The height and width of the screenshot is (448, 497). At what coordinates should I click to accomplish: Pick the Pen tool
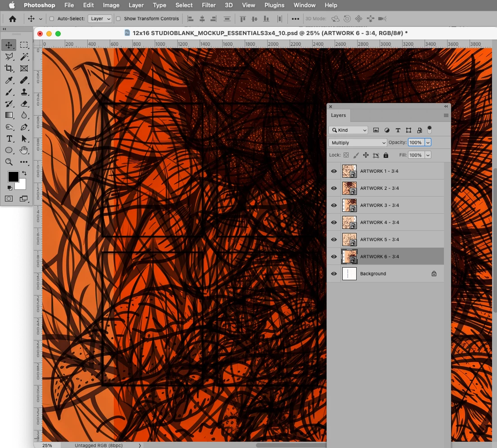point(24,127)
